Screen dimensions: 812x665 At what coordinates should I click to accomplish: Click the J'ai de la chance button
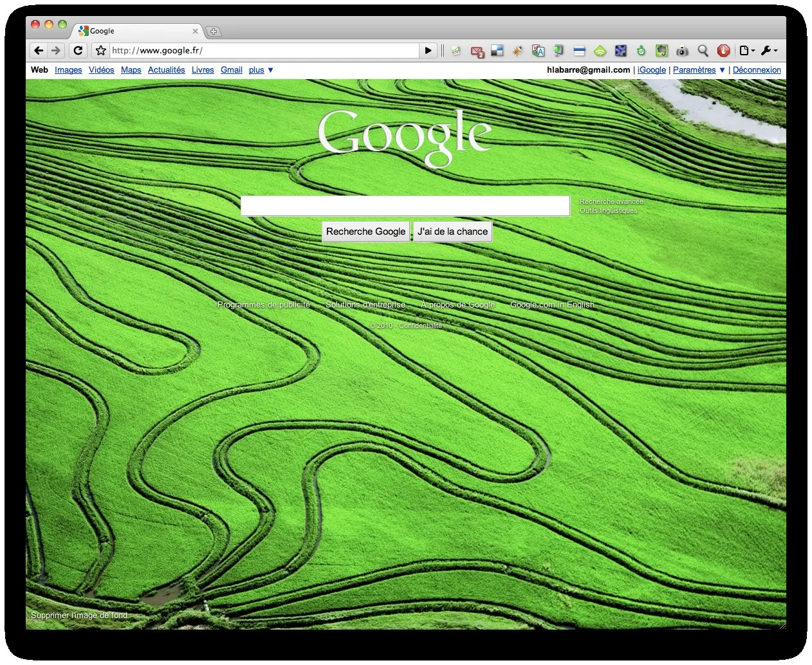(452, 232)
